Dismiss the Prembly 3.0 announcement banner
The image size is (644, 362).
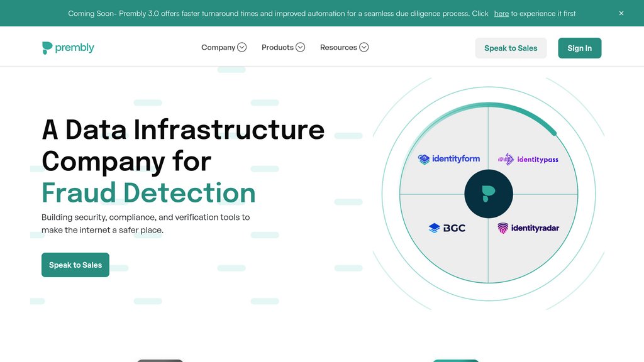click(x=621, y=13)
